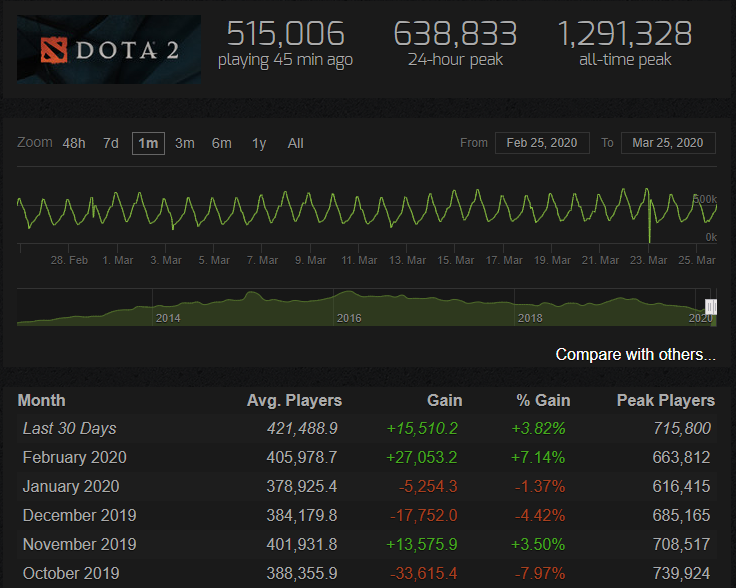Click the 378,925.4 average players value

click(x=302, y=487)
